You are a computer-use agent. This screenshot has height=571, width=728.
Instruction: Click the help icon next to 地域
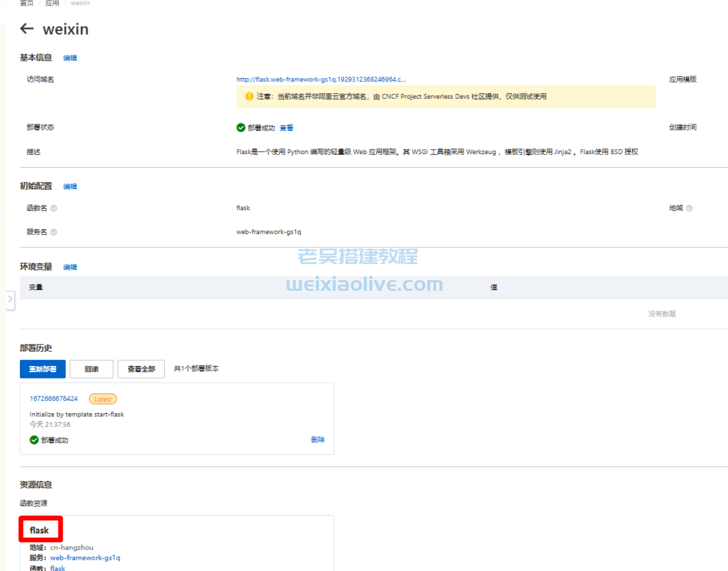(689, 208)
